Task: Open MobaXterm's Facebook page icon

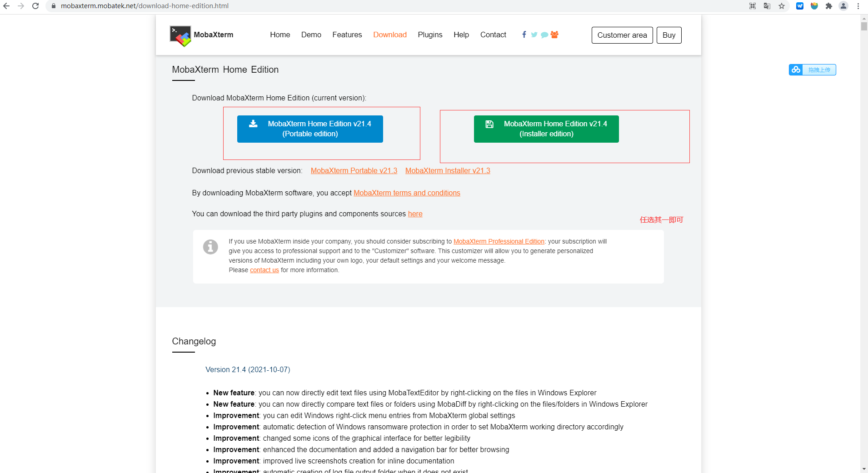Action: point(524,35)
